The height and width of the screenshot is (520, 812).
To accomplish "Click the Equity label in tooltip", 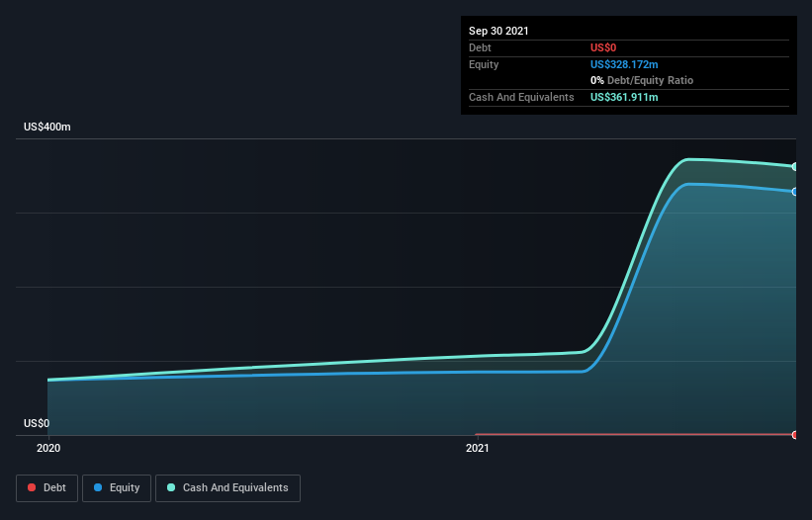I will (484, 64).
